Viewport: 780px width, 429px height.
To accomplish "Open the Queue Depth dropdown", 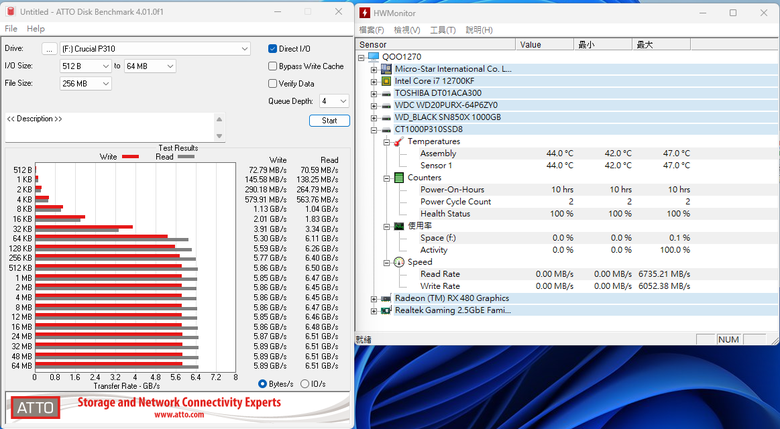I will 334,101.
